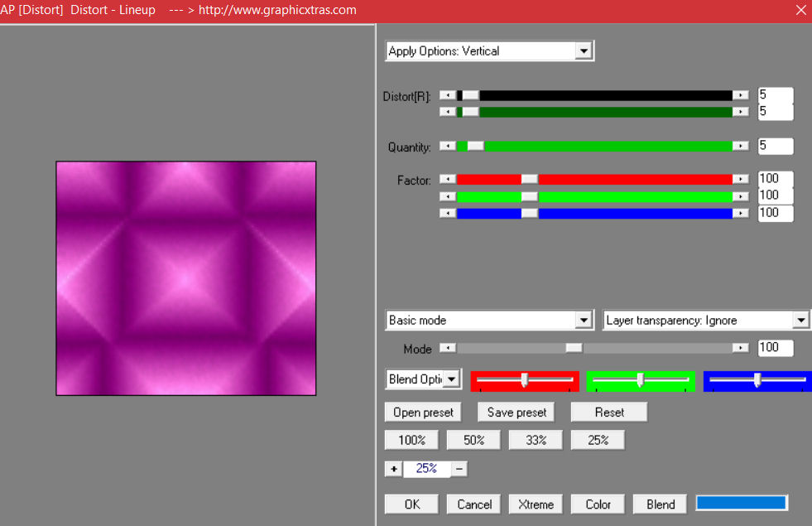
Task: Open the Layer transparency: Ignore dropdown
Action: tap(706, 321)
